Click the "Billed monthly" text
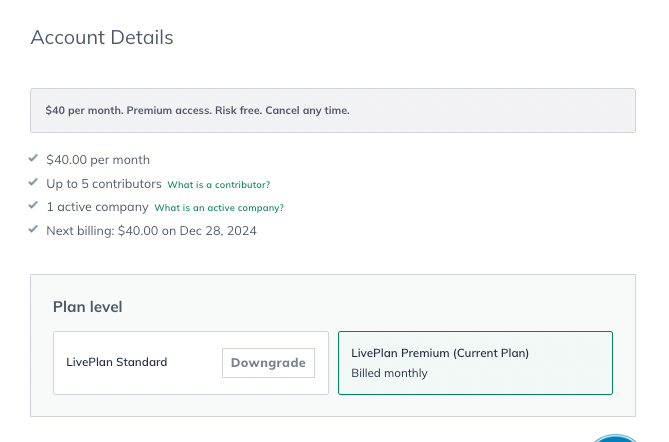 coord(389,373)
